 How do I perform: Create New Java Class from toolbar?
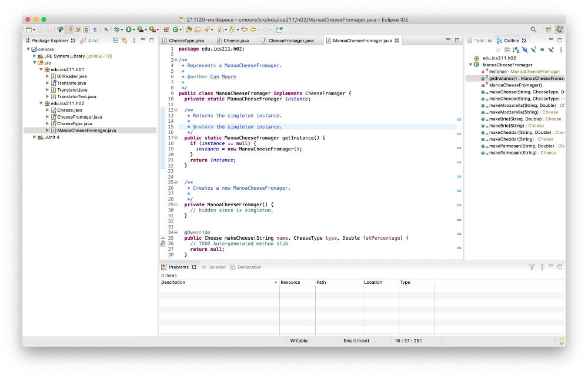pos(175,29)
